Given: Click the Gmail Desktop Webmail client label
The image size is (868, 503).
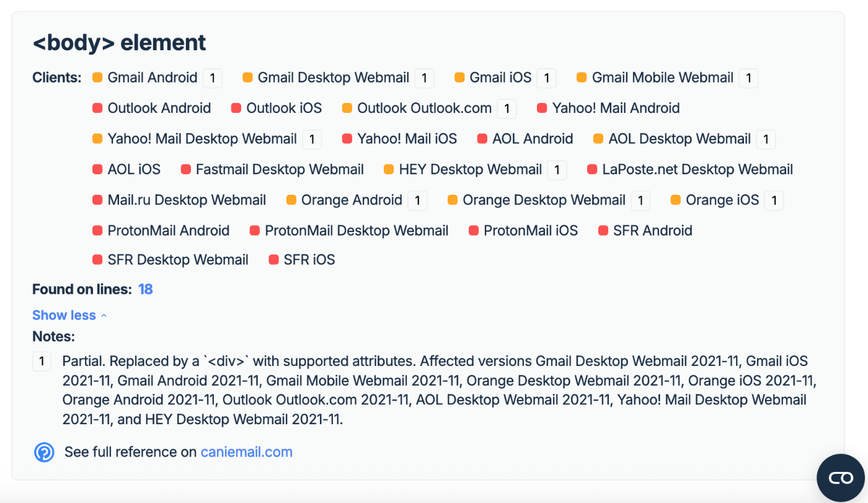Looking at the screenshot, I should [x=334, y=78].
